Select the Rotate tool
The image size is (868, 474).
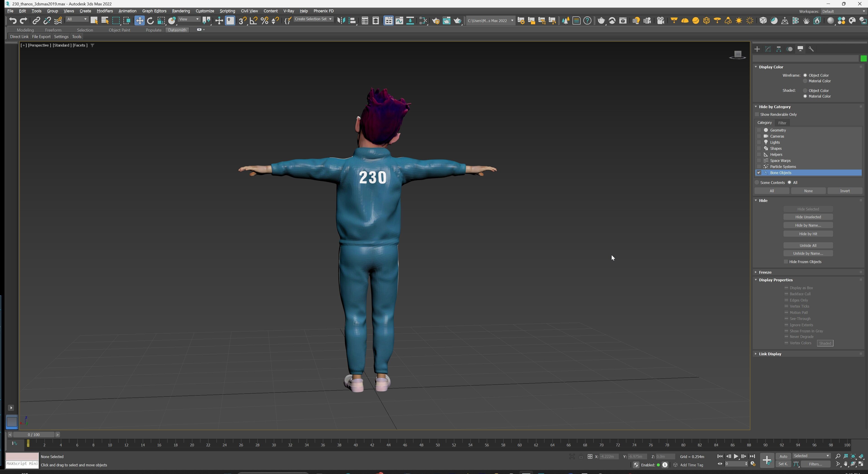[150, 21]
